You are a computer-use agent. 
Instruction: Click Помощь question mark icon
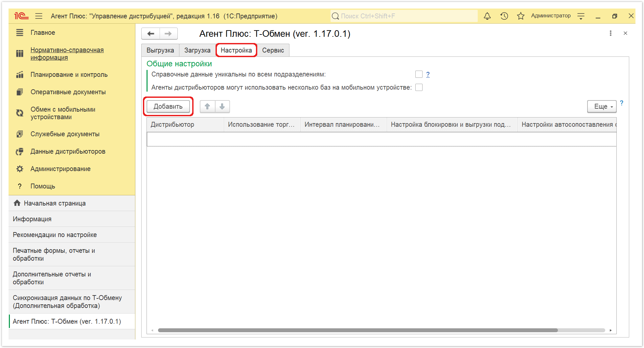click(20, 186)
